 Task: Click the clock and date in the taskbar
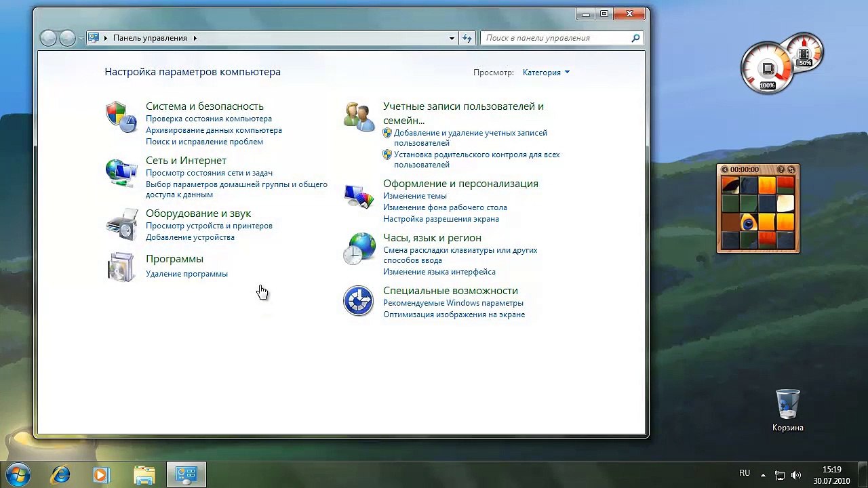832,475
